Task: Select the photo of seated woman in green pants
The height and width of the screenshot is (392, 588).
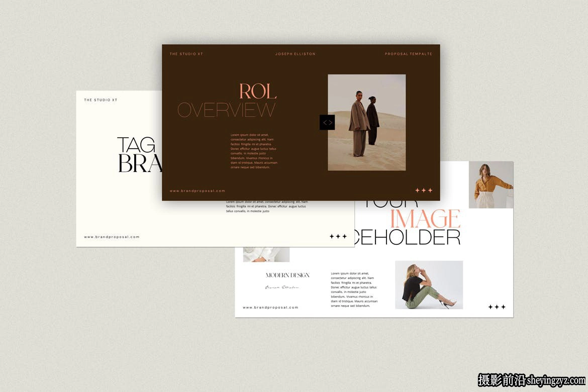Action: (x=429, y=285)
